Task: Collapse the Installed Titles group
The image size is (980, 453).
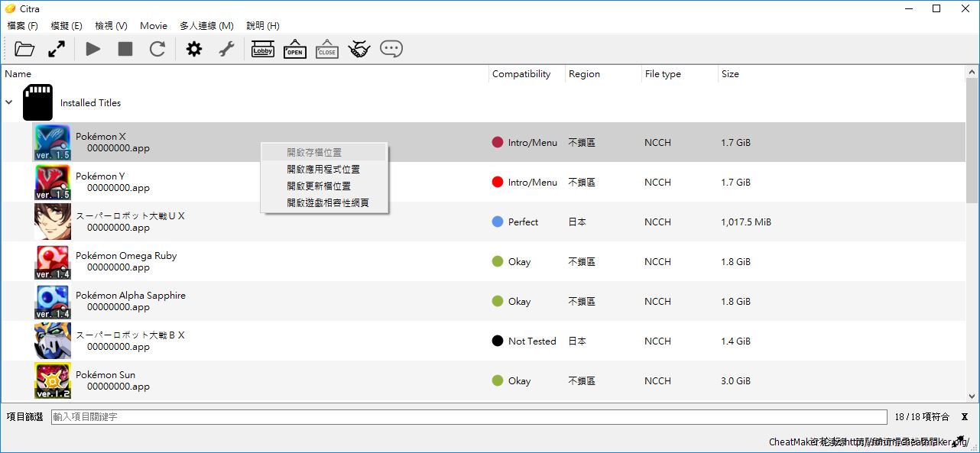Action: 9,102
